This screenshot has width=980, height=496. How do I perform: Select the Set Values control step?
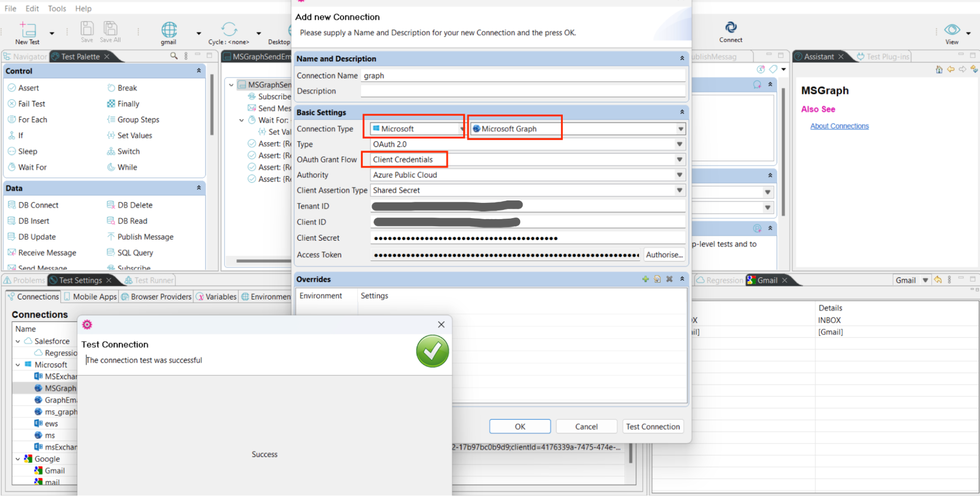click(x=129, y=135)
